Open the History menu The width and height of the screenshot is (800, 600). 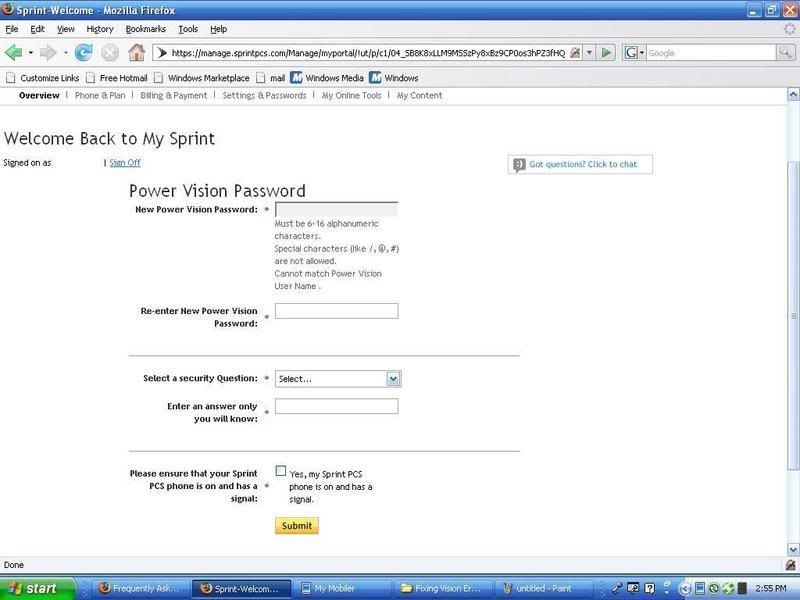100,29
